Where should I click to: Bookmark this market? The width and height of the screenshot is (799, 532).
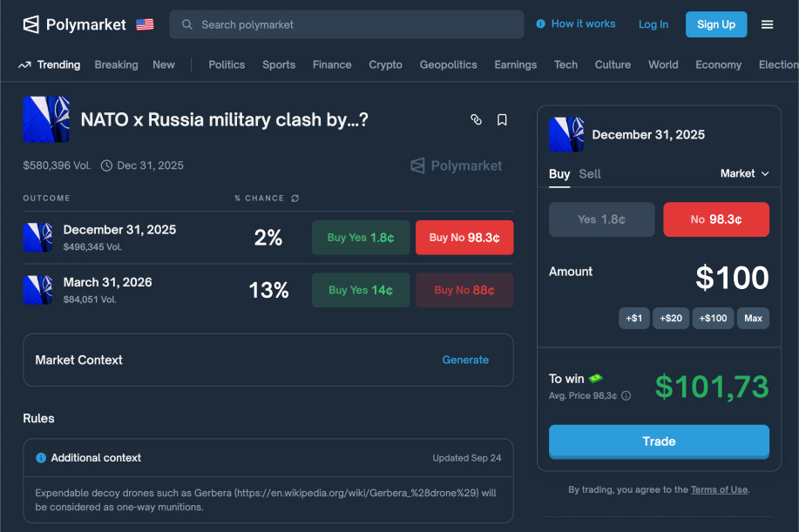click(502, 120)
